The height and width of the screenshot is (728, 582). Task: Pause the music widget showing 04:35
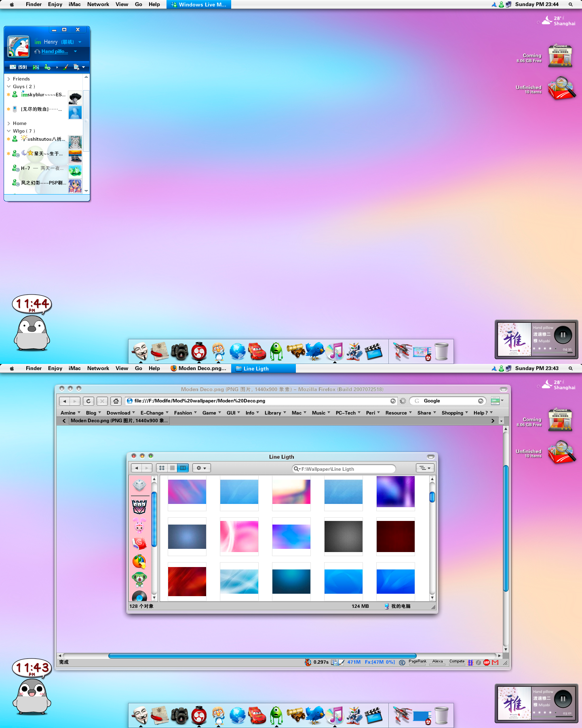(x=563, y=335)
